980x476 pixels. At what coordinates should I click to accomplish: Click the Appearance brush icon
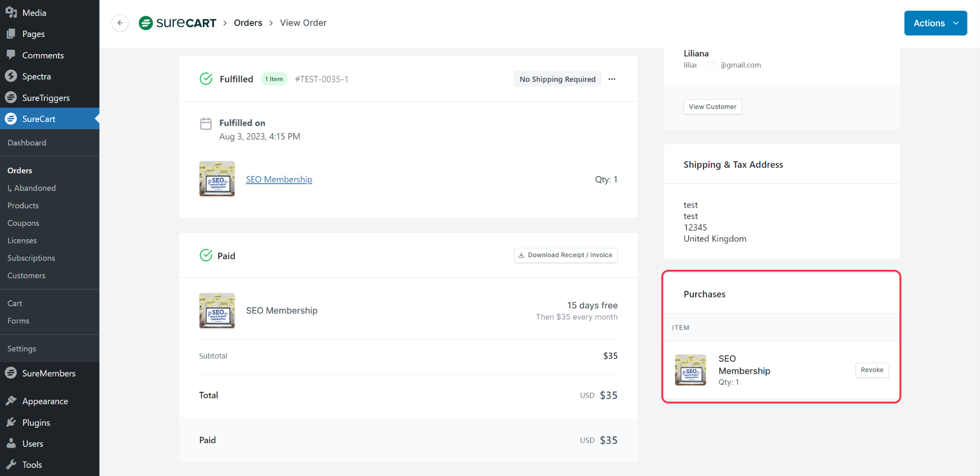11,401
